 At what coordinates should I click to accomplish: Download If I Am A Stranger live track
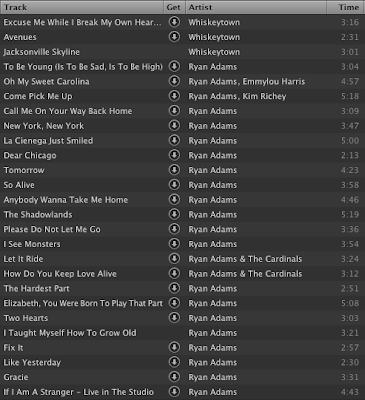(x=174, y=391)
